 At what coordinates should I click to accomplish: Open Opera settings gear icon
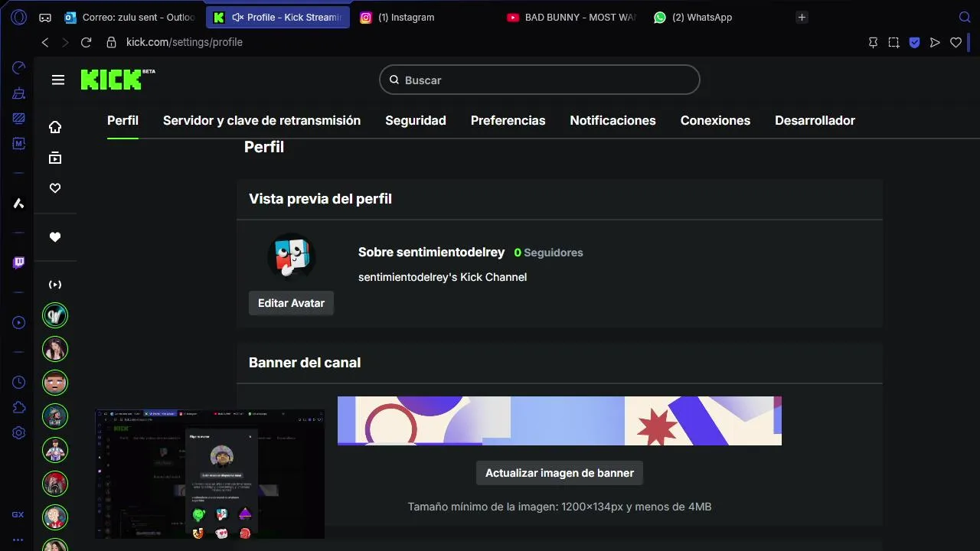[x=19, y=432]
